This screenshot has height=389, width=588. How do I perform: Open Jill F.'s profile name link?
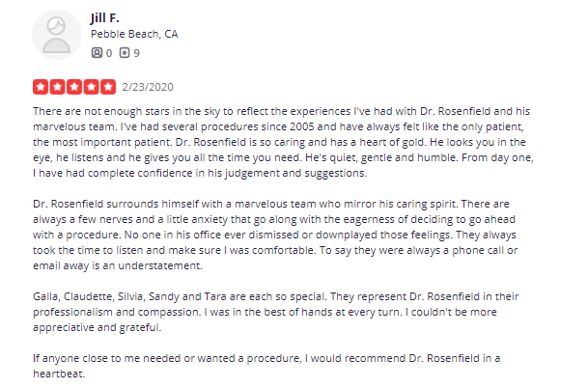point(104,17)
